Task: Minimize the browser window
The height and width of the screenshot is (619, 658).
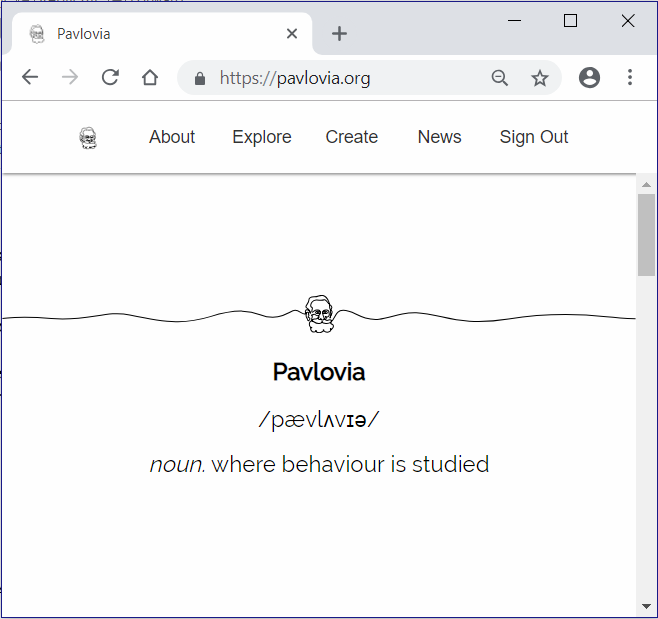Action: (x=514, y=20)
